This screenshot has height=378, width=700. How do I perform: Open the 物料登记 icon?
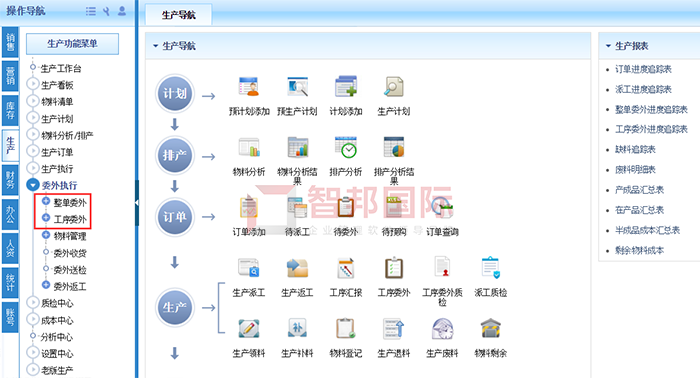coord(346,328)
